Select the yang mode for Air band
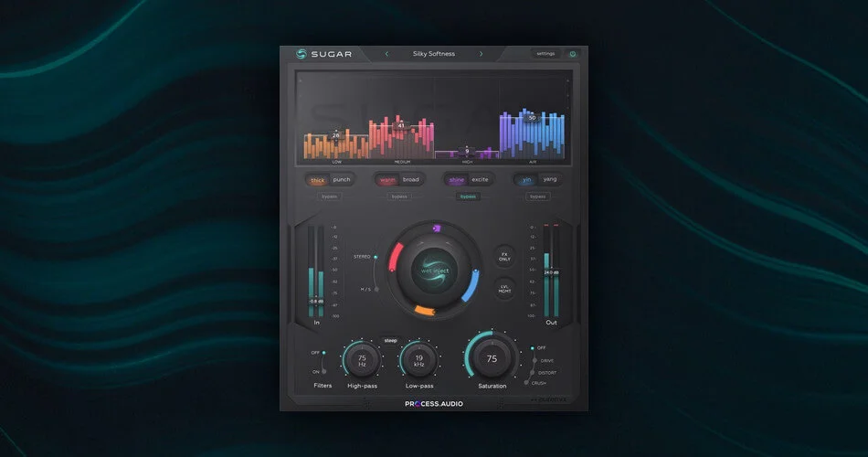This screenshot has width=868, height=457. (x=550, y=179)
